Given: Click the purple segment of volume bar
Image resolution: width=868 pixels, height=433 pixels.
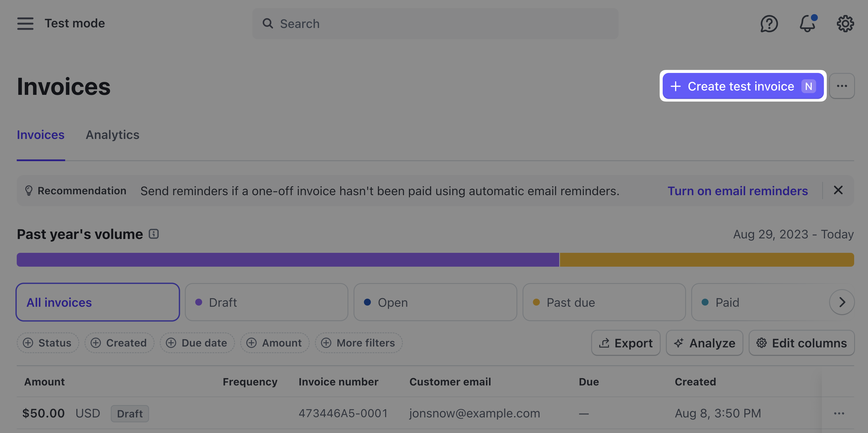Looking at the screenshot, I should click(288, 260).
